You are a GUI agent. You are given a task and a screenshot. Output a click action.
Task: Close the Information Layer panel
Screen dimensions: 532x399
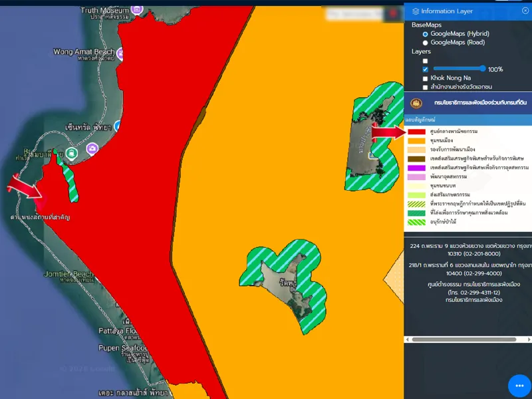coord(525,11)
